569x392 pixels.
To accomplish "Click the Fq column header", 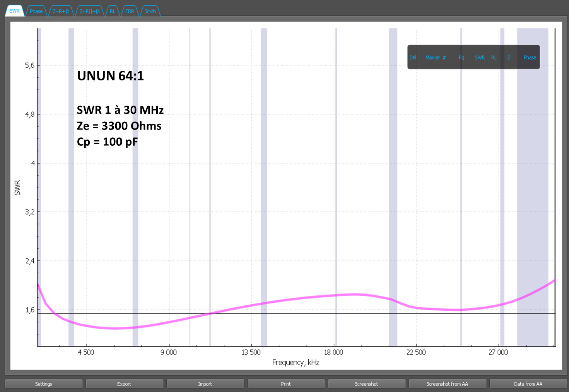I will click(461, 58).
